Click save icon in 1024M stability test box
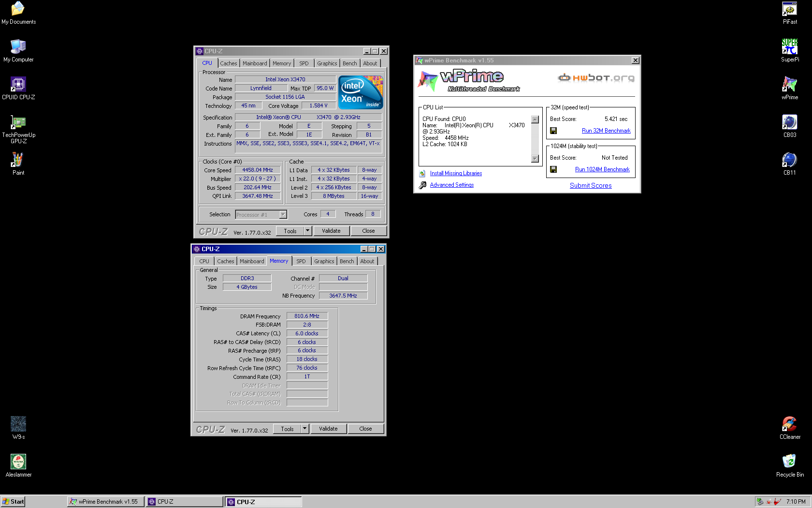This screenshot has width=812, height=508. point(553,169)
